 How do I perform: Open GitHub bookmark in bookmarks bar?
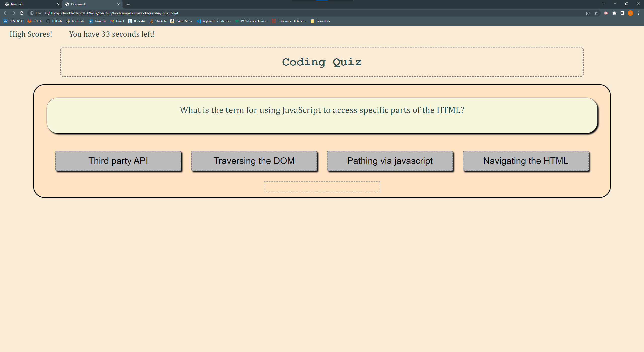[x=54, y=21]
